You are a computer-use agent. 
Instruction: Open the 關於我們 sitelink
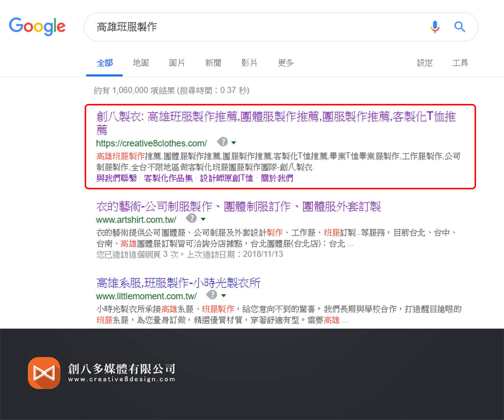(x=277, y=178)
